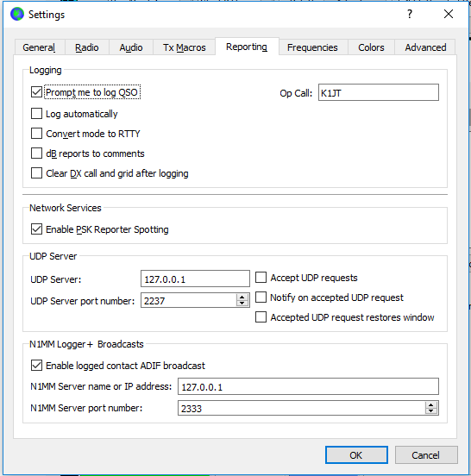The image size is (471, 476).
Task: Disable PSK Reporter Spotting
Action: coord(36,229)
